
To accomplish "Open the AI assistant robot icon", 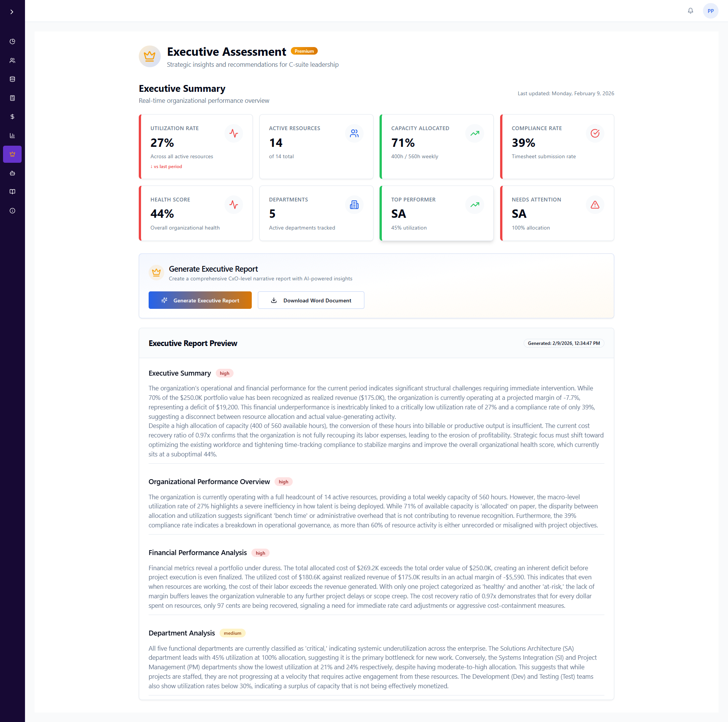I will click(x=12, y=173).
